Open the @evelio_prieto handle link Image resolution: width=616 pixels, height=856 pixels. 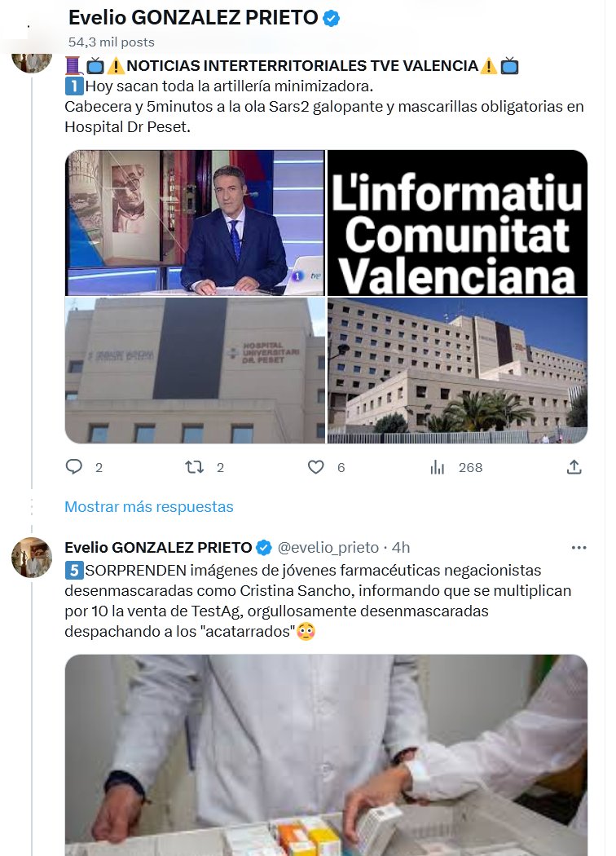pyautogui.click(x=328, y=548)
